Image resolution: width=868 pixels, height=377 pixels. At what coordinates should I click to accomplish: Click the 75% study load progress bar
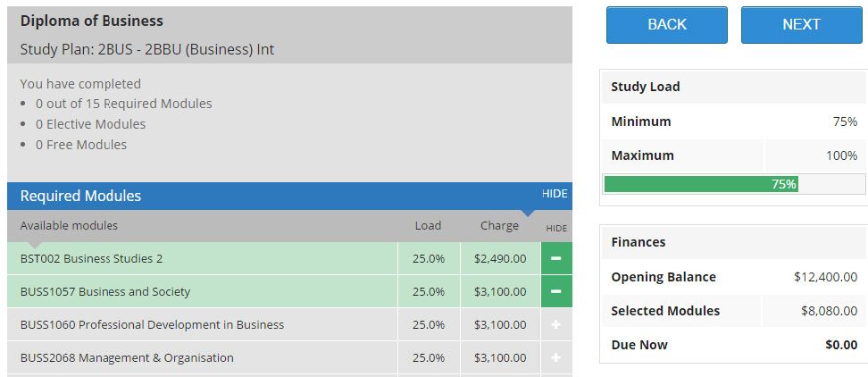pyautogui.click(x=735, y=184)
